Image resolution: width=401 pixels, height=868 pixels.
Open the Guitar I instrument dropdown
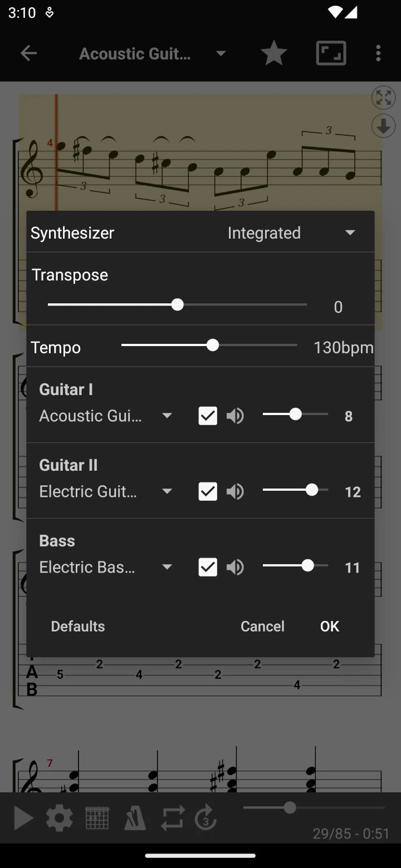click(106, 416)
